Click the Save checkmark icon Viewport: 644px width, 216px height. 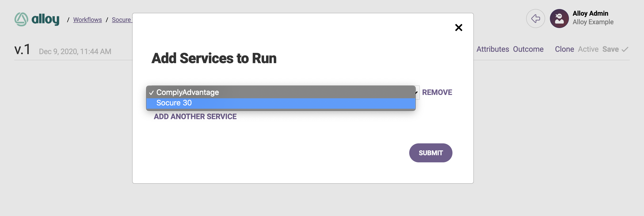coord(625,49)
